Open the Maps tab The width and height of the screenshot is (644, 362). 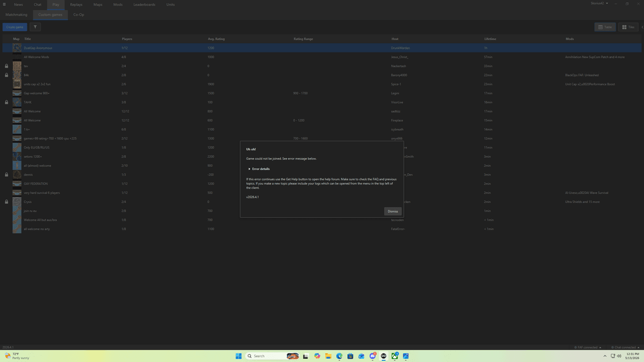98,4
